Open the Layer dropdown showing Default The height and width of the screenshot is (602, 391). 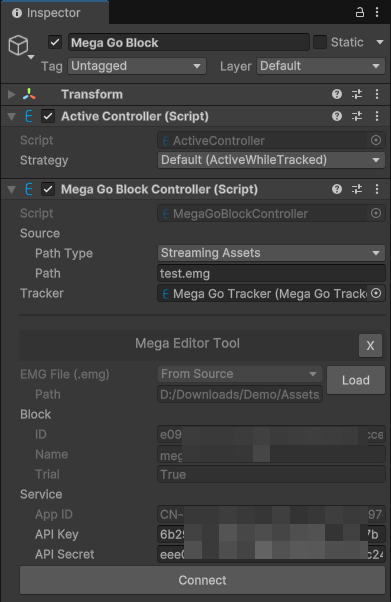tap(321, 66)
